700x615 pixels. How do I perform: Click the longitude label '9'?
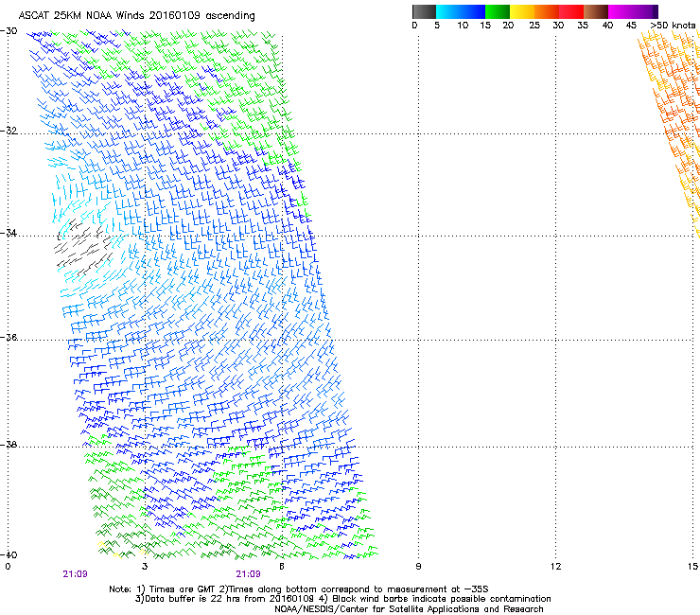(x=418, y=567)
